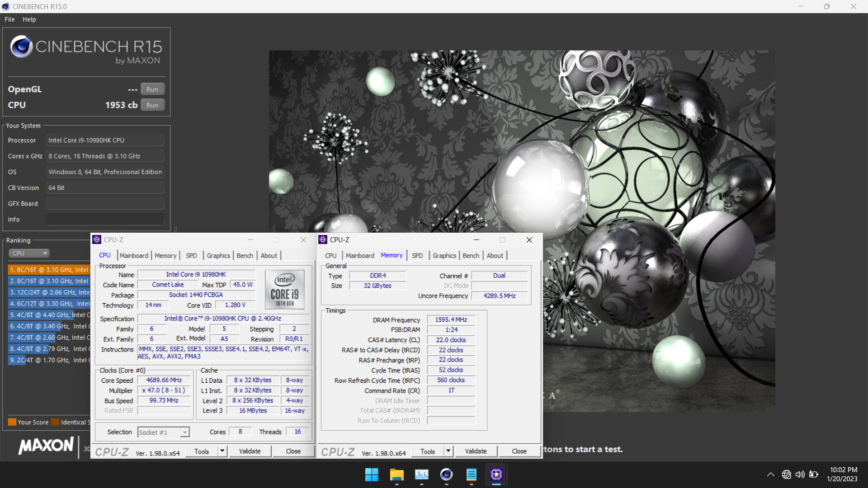Open the File menu in Cinebench

[9, 19]
